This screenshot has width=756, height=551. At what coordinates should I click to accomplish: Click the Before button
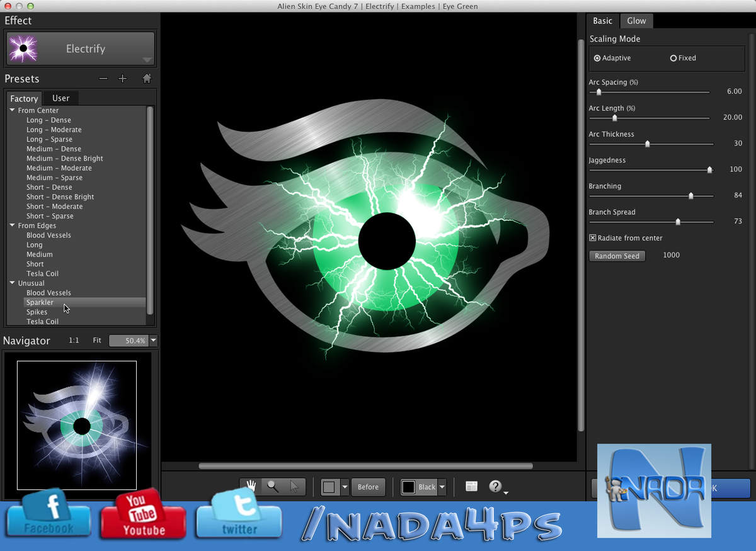369,487
